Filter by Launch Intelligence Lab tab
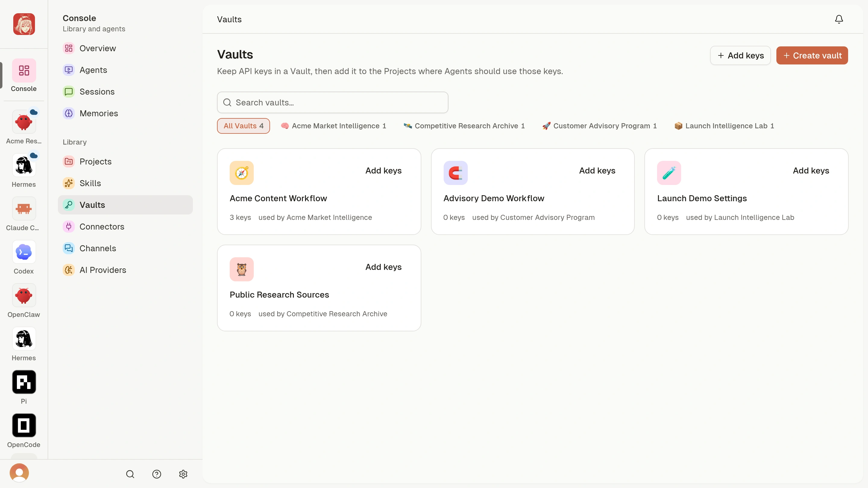This screenshot has width=868, height=488. click(724, 126)
